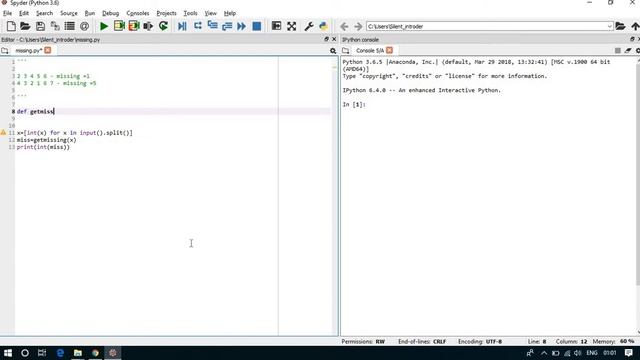The width and height of the screenshot is (640, 360).
Task: Undock the IPython console pane
Action: (x=632, y=39)
